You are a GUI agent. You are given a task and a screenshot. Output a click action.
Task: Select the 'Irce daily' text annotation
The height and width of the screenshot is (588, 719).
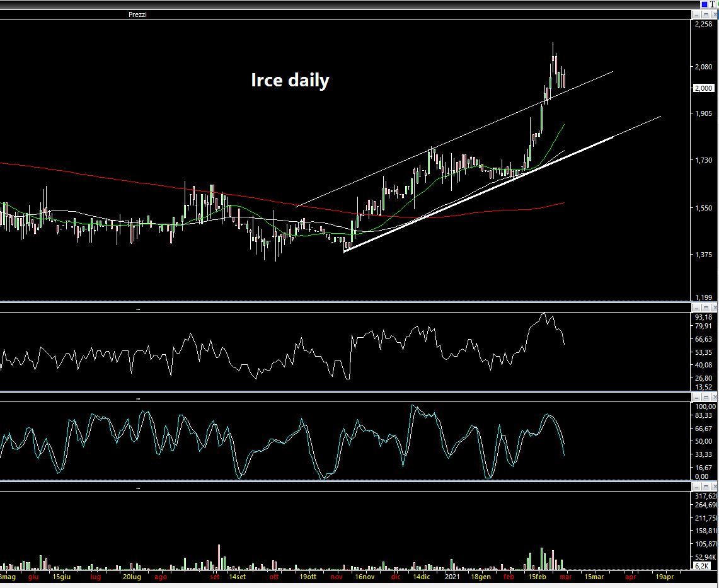pos(290,80)
